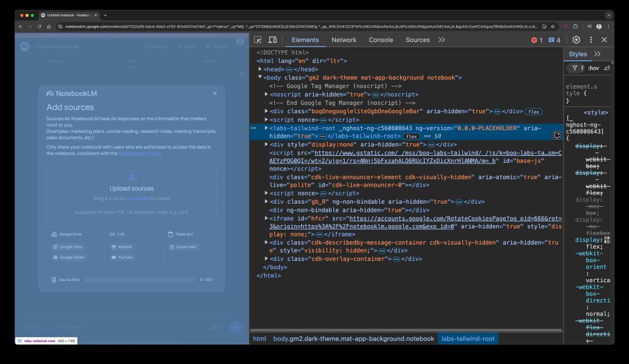Click the site info icon in address bar
The image size is (629, 364).
[60, 26]
